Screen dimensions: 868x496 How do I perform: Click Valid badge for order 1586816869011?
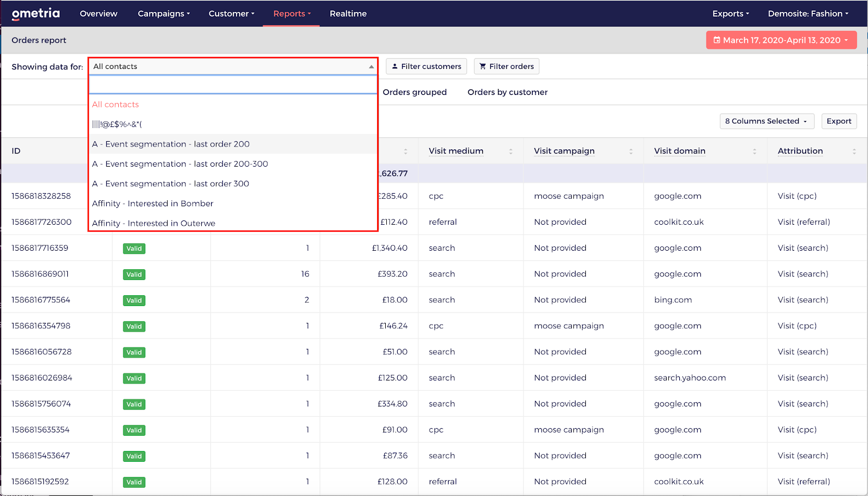(x=134, y=275)
